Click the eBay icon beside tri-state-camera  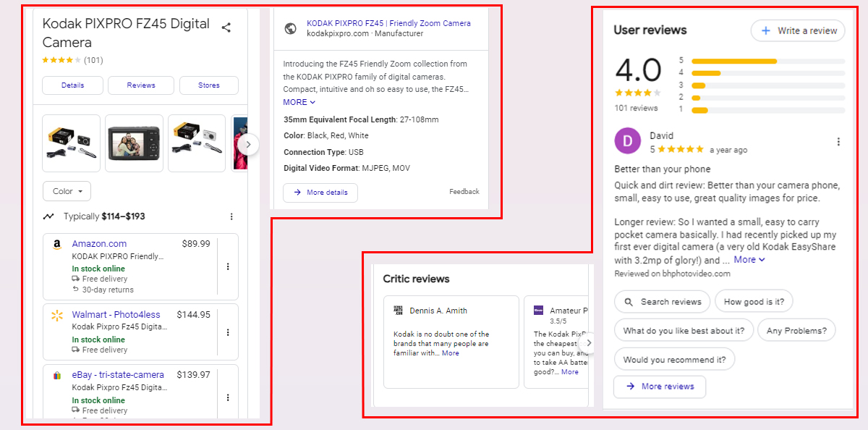pos(56,375)
